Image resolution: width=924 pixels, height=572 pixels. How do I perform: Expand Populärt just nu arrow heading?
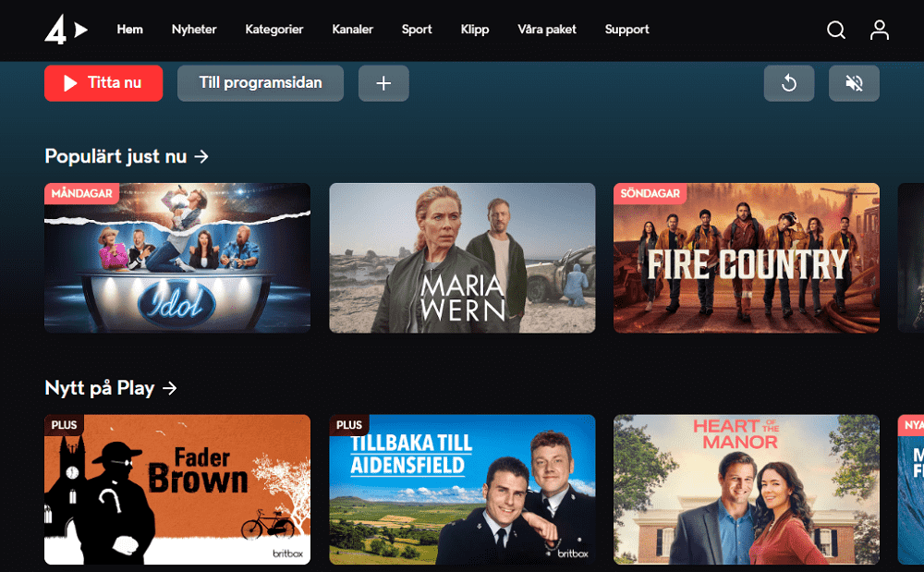[127, 156]
